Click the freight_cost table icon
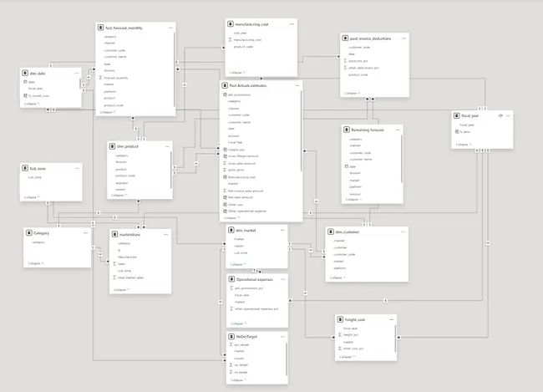 point(340,319)
